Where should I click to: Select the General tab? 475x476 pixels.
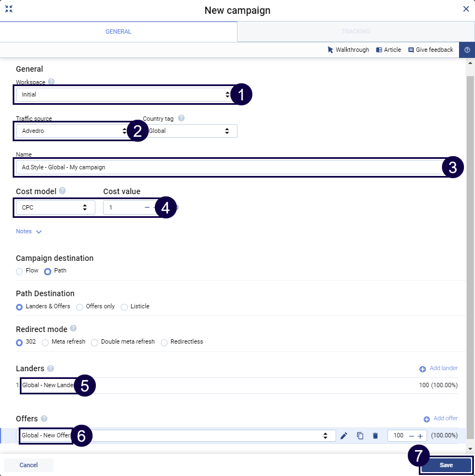[x=118, y=31]
